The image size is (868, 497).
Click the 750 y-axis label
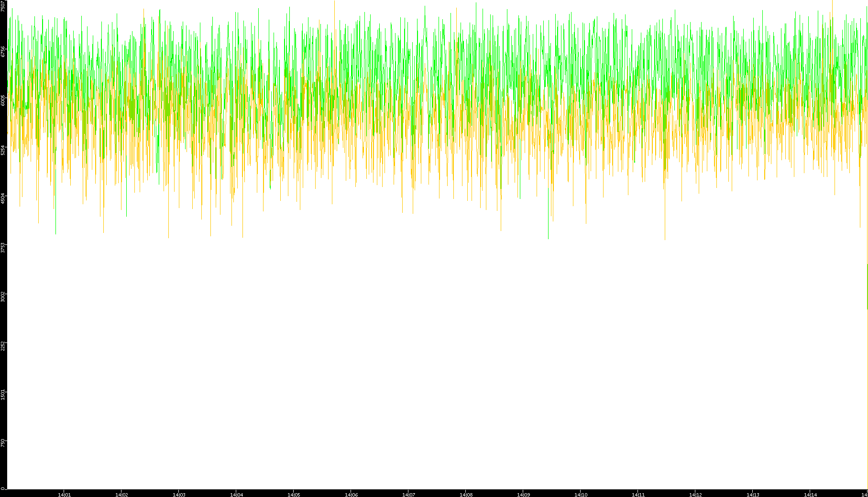[3, 442]
